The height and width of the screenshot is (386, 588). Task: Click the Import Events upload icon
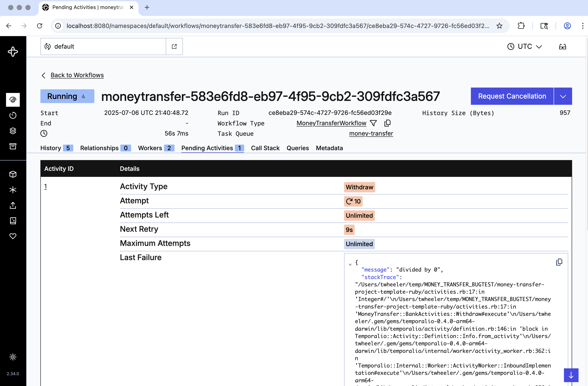(13, 205)
